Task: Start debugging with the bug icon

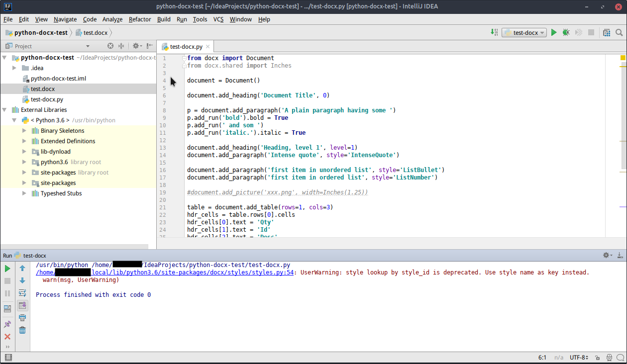Action: 566,32
